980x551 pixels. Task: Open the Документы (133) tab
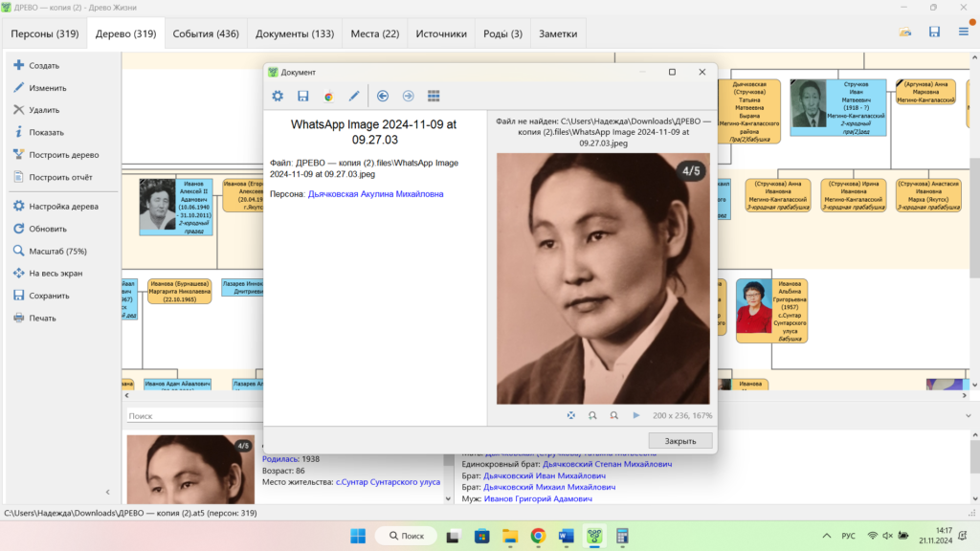point(294,33)
